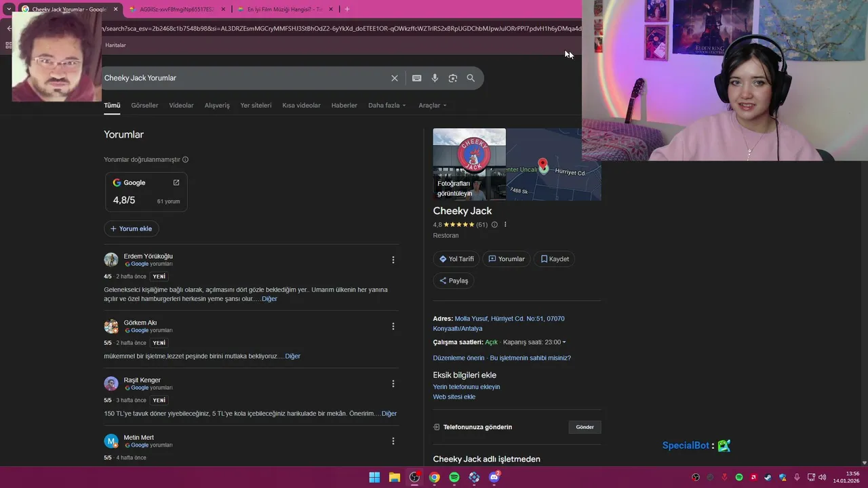Open options menu for Erdem Yörükoğlu's review
This screenshot has width=868, height=488.
click(x=393, y=260)
